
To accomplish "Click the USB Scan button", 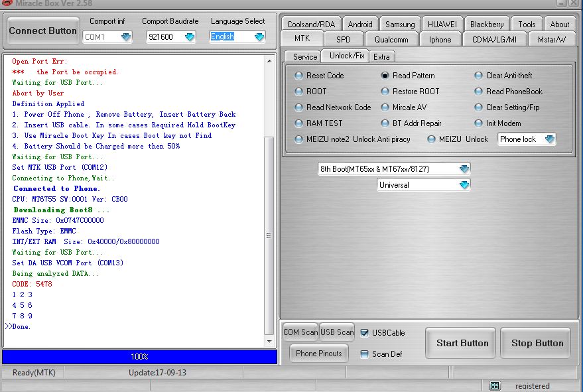I will pyautogui.click(x=337, y=332).
